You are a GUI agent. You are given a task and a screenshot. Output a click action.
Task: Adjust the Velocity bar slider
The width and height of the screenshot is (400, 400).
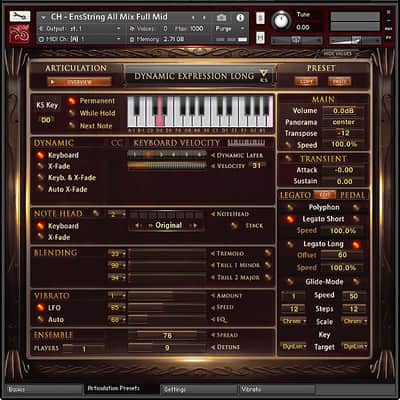[x=167, y=166]
